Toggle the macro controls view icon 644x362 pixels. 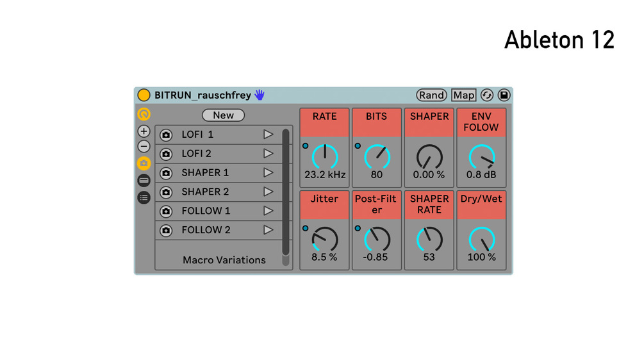144,114
